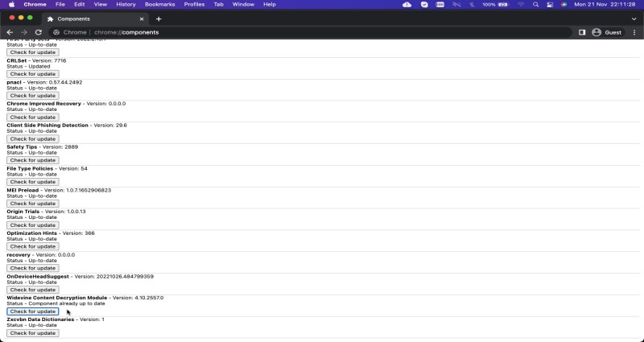Open the Apple menu
Image resolution: width=644 pixels, height=342 pixels.
11,5
